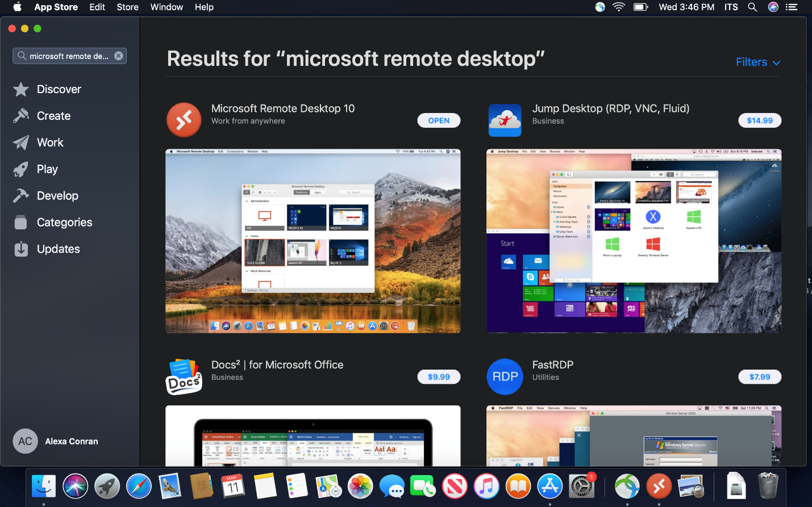Select the Create hammer-brush icon
Viewport: 812px width, 507px height.
21,116
